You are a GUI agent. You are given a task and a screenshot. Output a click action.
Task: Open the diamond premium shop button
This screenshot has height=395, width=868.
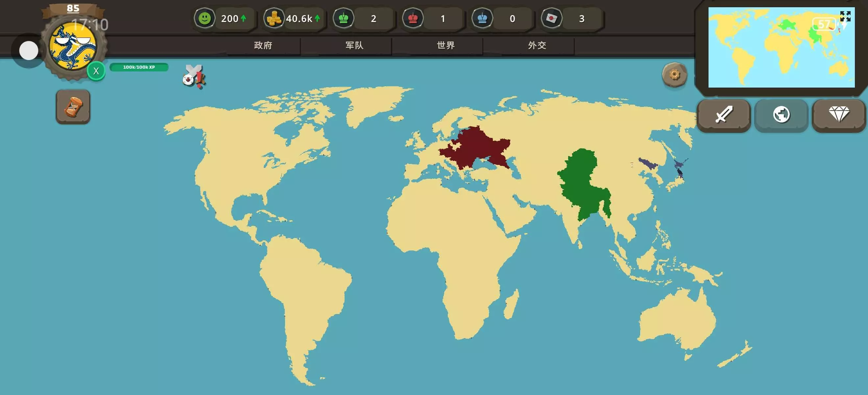(839, 115)
